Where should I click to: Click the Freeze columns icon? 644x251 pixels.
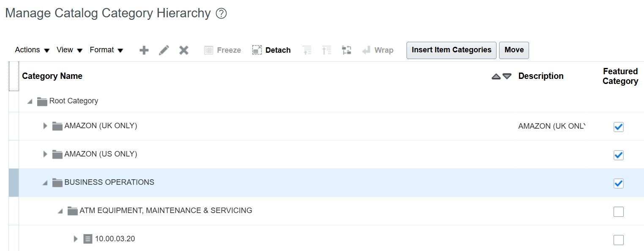click(222, 50)
